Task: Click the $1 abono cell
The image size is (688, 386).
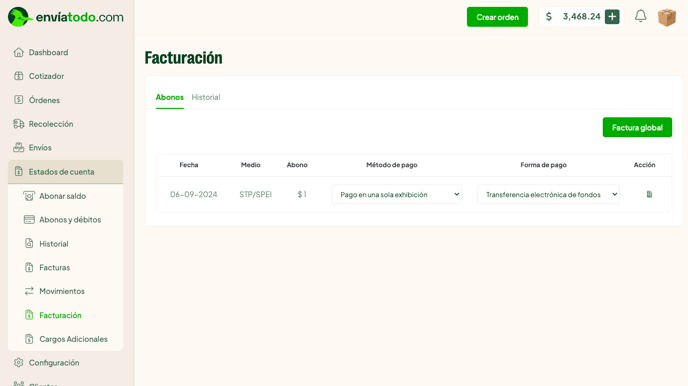Action: [x=302, y=194]
